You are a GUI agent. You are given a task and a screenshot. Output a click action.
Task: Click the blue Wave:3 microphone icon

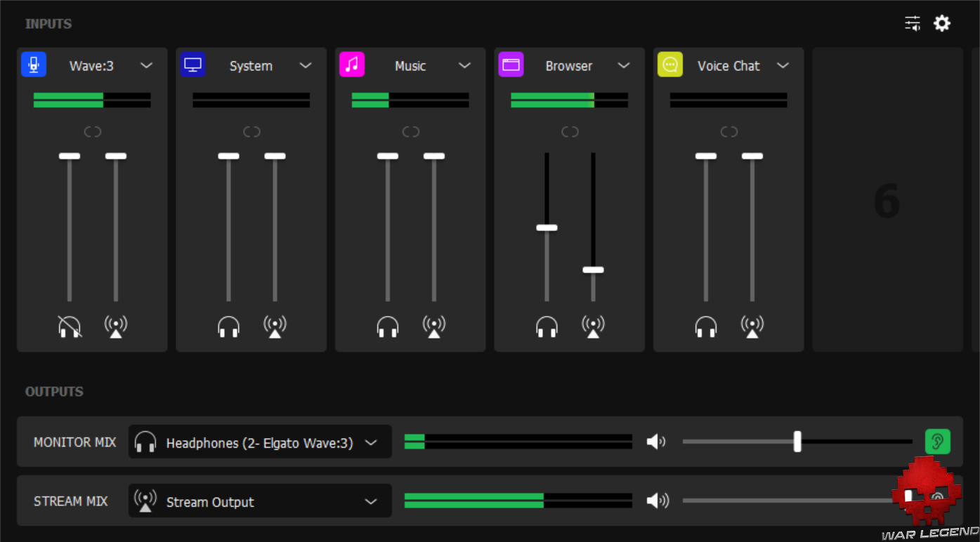[34, 65]
